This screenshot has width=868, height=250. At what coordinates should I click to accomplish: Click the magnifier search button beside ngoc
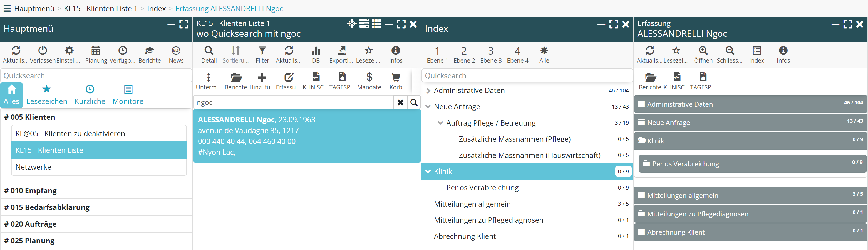click(x=414, y=102)
